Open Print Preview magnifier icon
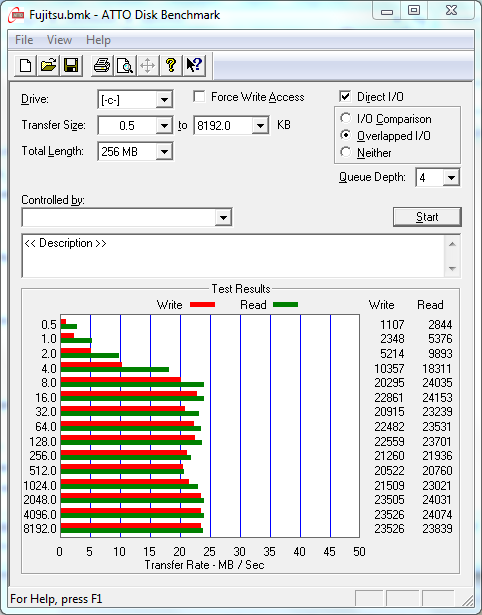Screen dimensions: 482x615 [125, 66]
